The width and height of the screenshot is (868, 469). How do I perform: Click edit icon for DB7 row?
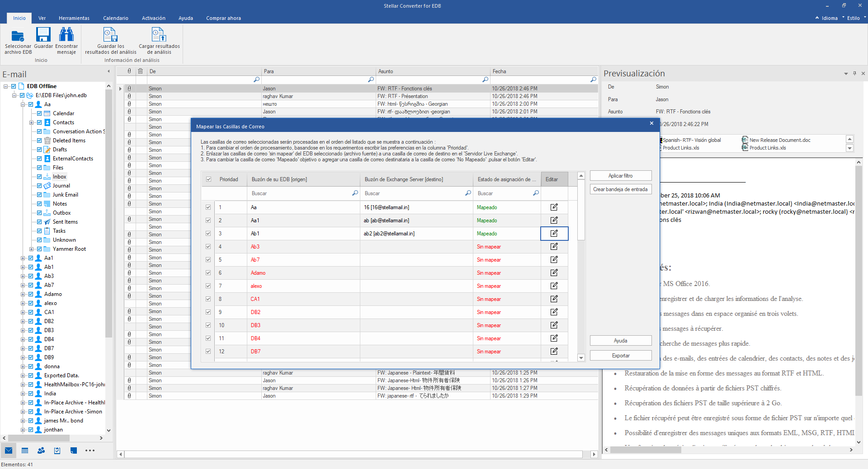[554, 352]
